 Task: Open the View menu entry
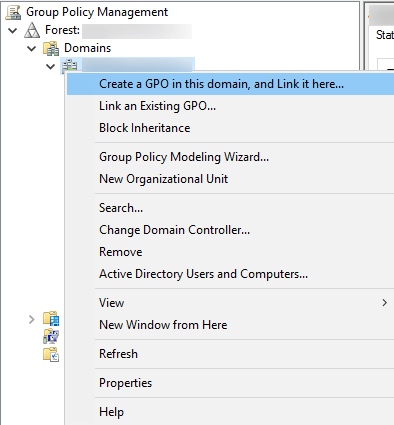point(230,303)
